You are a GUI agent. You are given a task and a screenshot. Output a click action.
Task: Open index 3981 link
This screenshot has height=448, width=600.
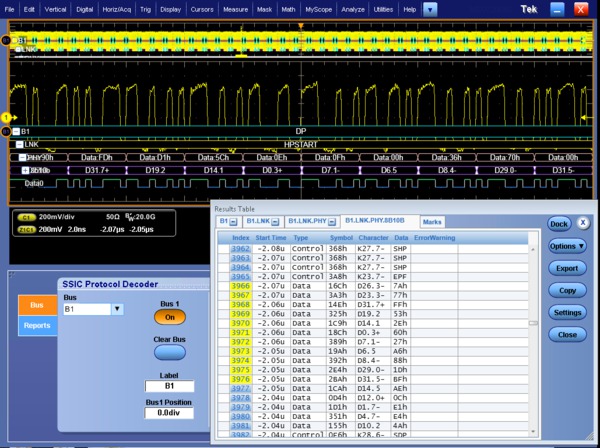point(240,426)
